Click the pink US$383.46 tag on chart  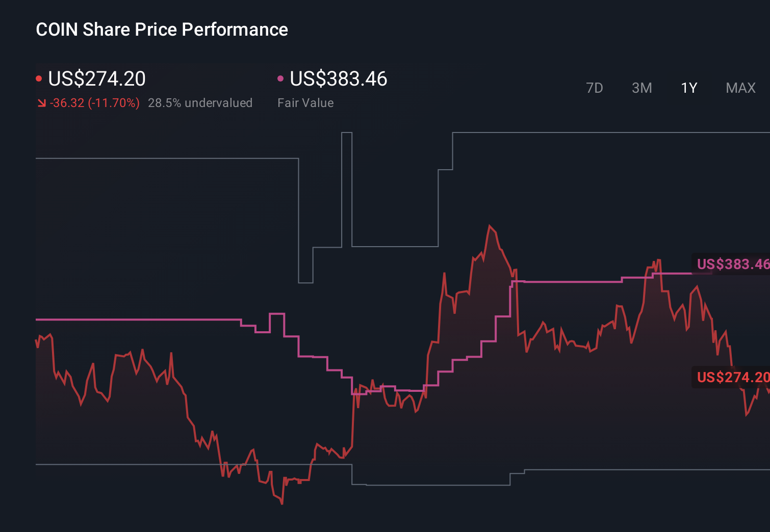(732, 264)
